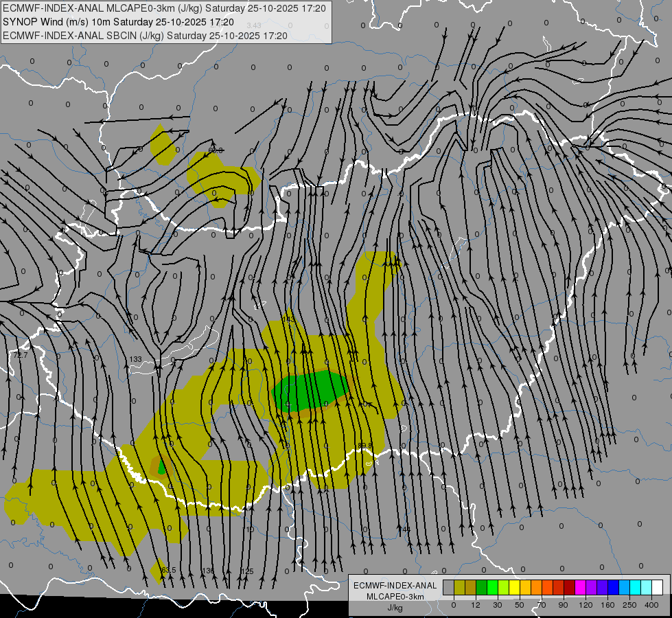Click the legend tick label 250

[629, 605]
